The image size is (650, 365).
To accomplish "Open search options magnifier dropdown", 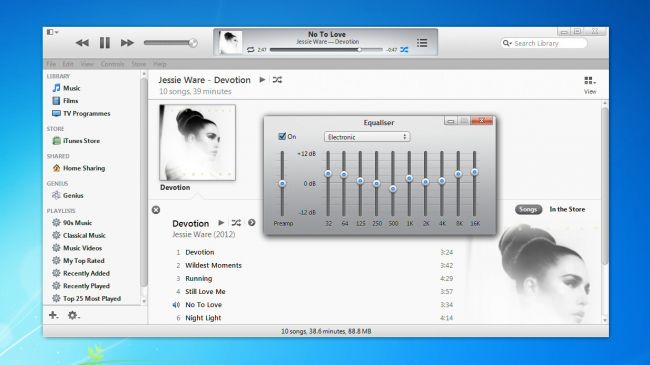I will tap(507, 43).
